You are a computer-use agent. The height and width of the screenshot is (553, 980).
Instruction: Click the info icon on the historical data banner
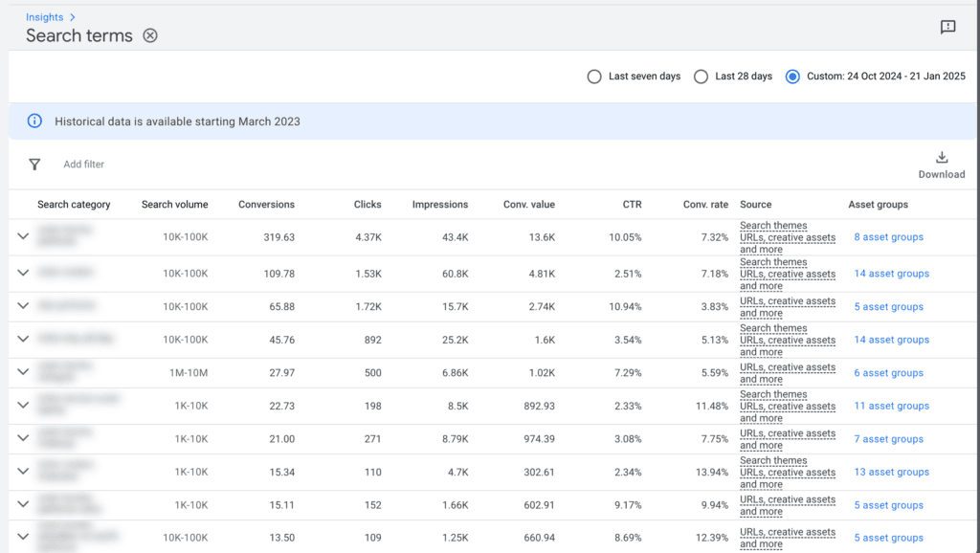click(x=35, y=122)
